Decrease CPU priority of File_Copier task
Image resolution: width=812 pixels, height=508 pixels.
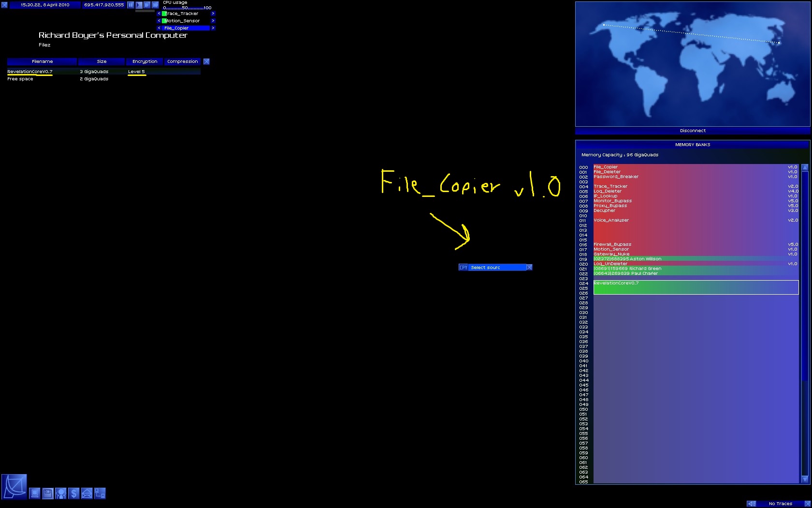click(x=159, y=28)
